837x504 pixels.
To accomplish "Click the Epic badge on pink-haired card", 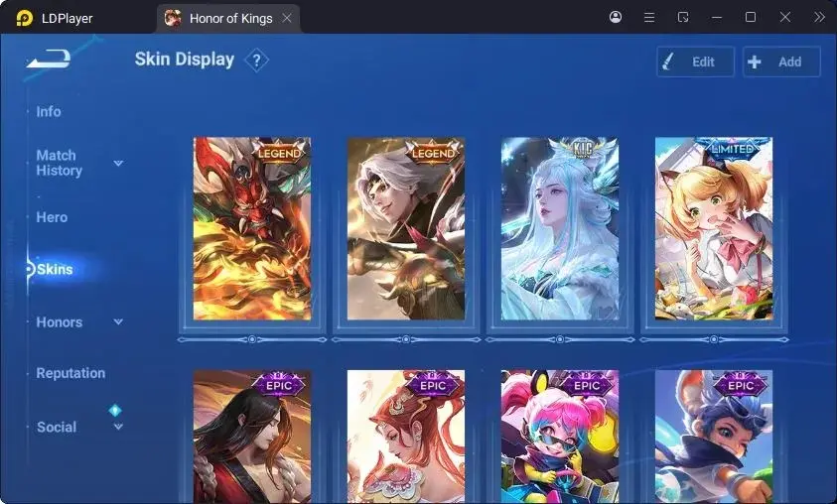I will point(587,385).
